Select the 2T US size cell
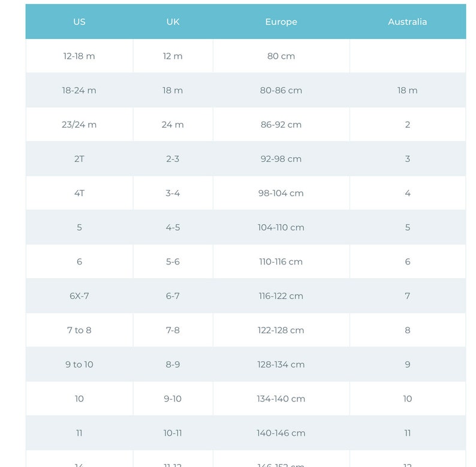Viewport: 476px width, 467px height. (x=79, y=159)
